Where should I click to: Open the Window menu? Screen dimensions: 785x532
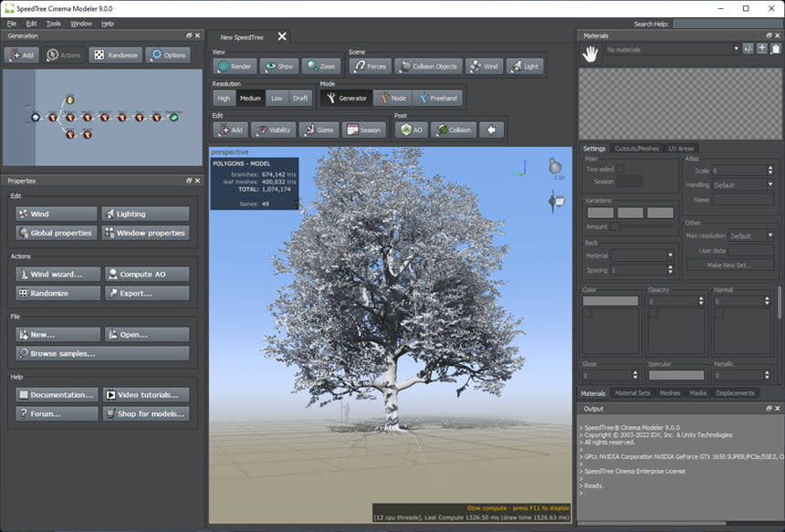click(x=81, y=24)
